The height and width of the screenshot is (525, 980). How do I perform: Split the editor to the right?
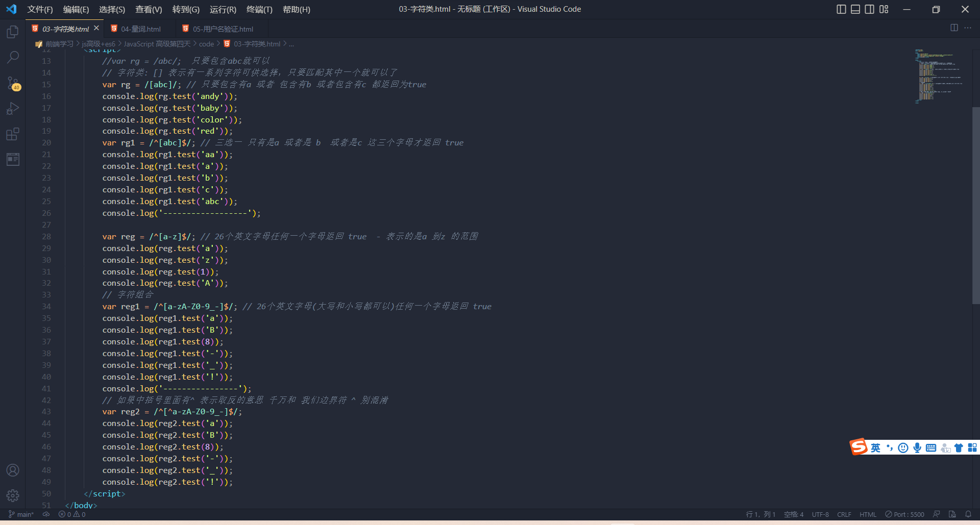coord(954,28)
